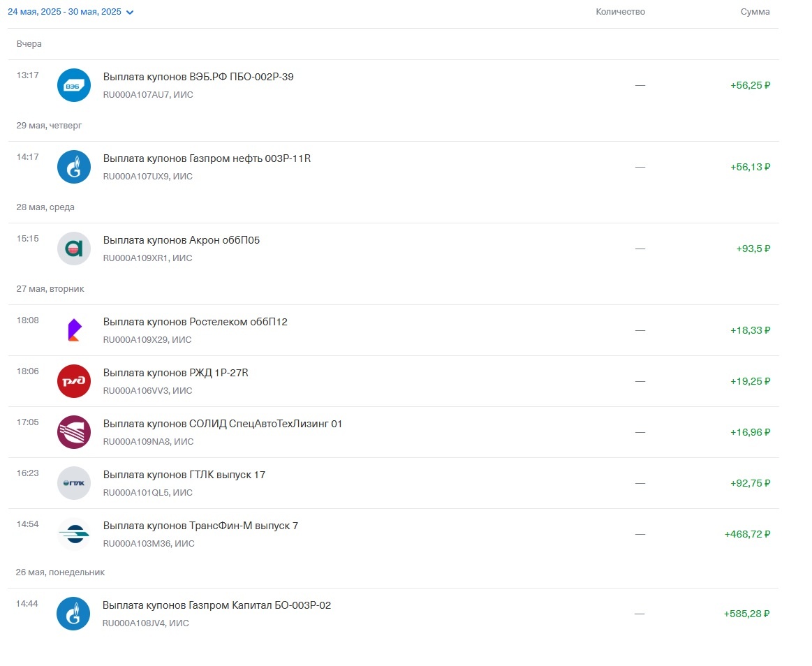The image size is (812, 666).
Task: Click the amount +56,13 ₽
Action: [751, 168]
